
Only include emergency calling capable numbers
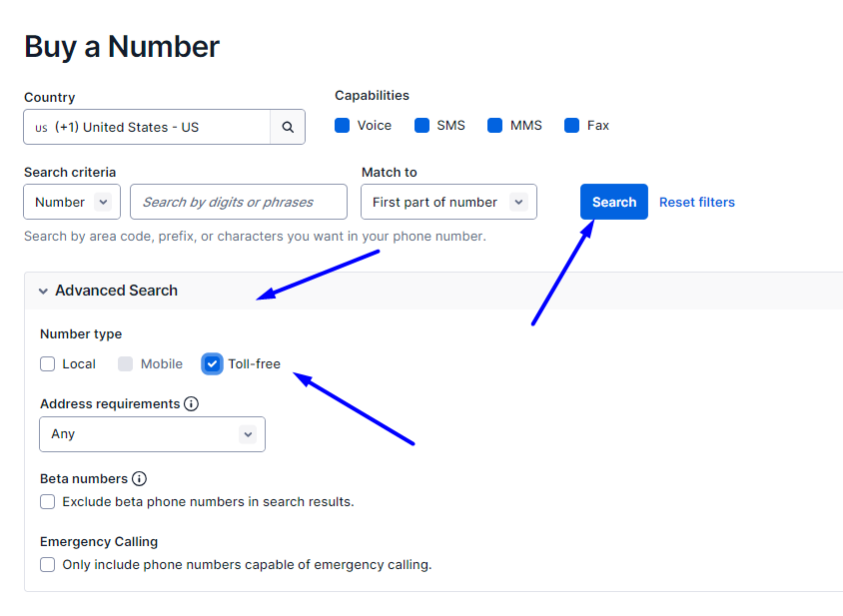(48, 565)
